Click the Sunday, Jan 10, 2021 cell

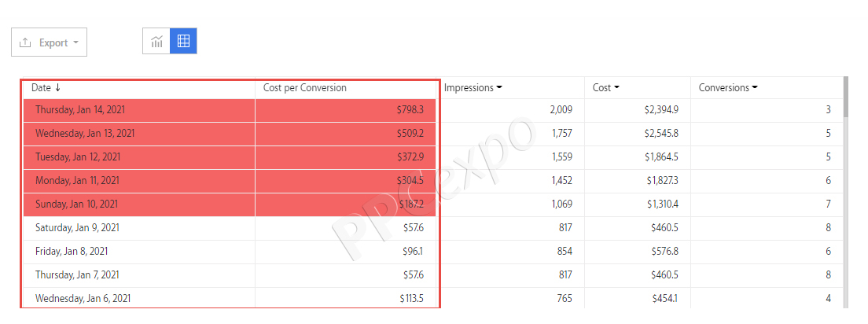[x=76, y=204]
